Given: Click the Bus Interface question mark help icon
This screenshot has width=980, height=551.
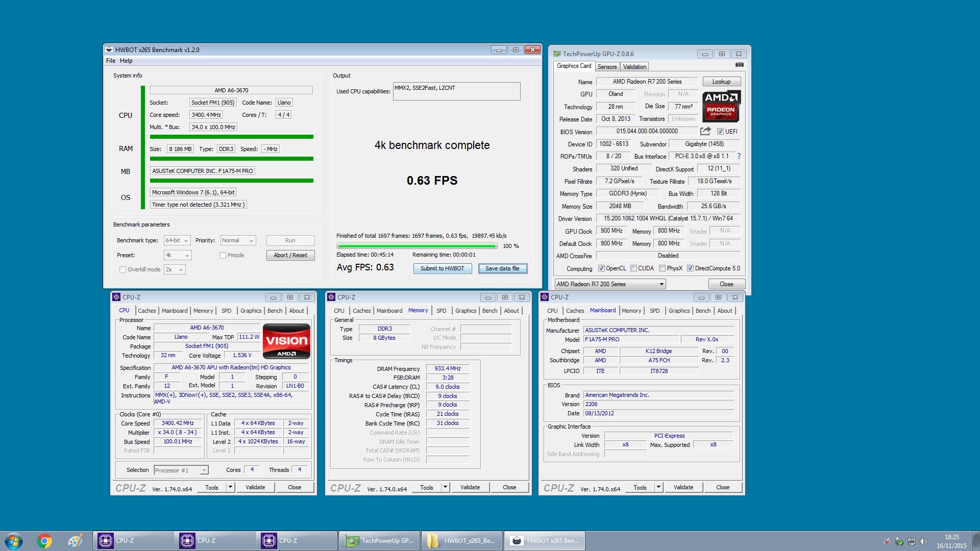Looking at the screenshot, I should point(739,156).
